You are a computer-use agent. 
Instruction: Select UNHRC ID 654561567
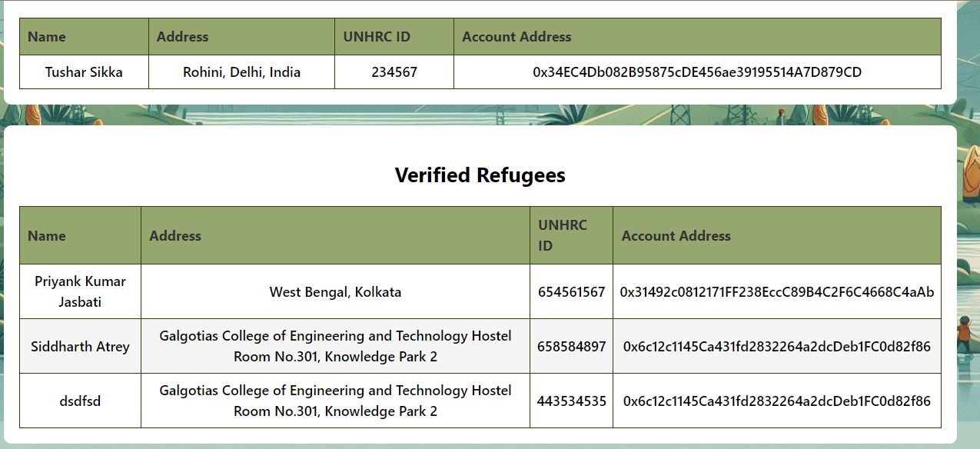click(x=571, y=292)
